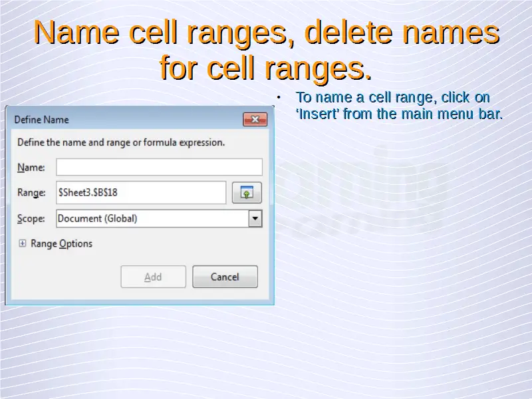Focus the Name text field
Screen dimensions: 532x399
[x=159, y=167]
